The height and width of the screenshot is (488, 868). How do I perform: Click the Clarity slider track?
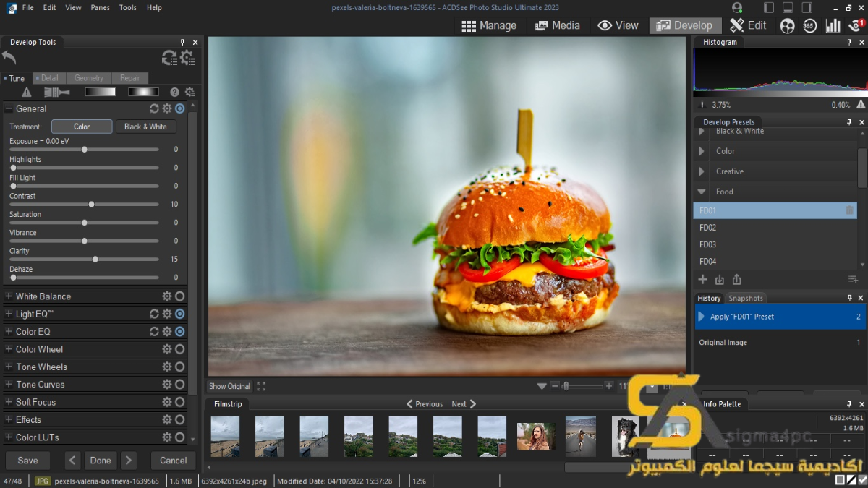[x=84, y=259]
